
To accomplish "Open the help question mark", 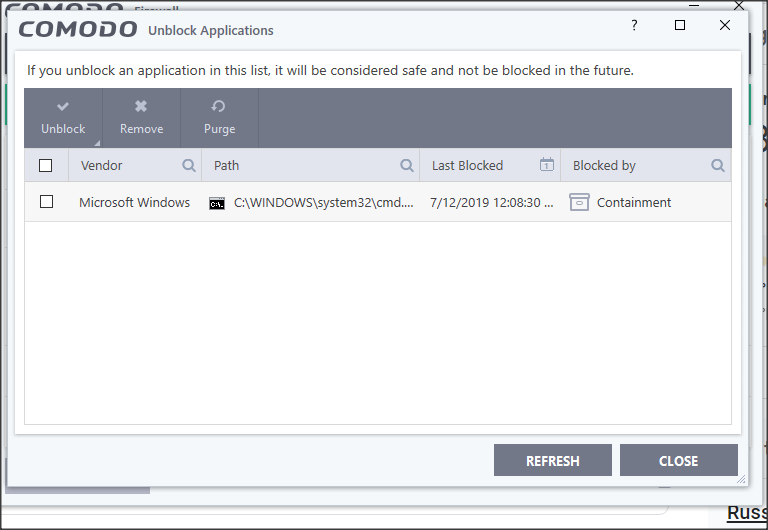I will (634, 26).
